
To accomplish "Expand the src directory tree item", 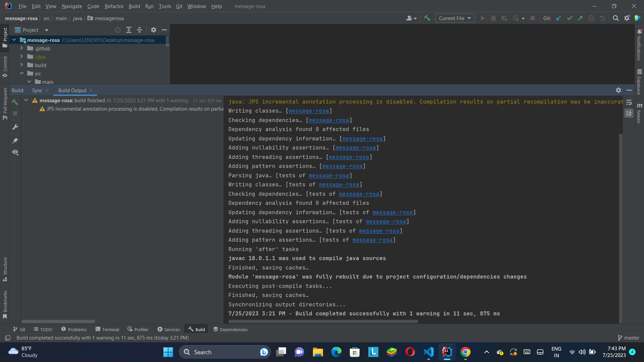I will tap(21, 73).
